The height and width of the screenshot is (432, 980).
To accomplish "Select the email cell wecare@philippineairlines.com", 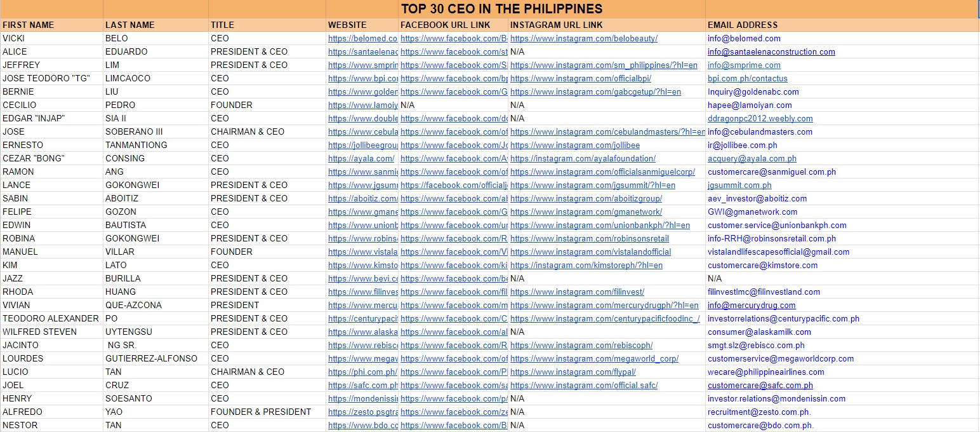I will tap(842, 372).
